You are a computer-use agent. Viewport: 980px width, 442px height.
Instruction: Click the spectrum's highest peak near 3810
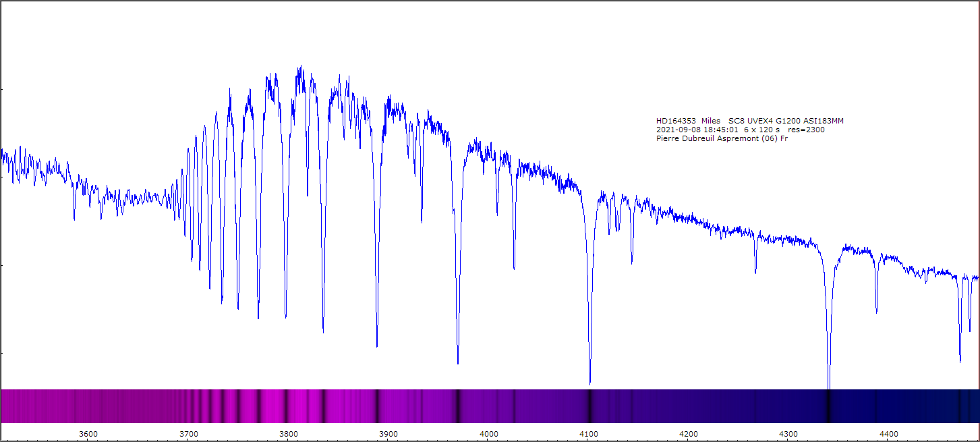[x=300, y=67]
